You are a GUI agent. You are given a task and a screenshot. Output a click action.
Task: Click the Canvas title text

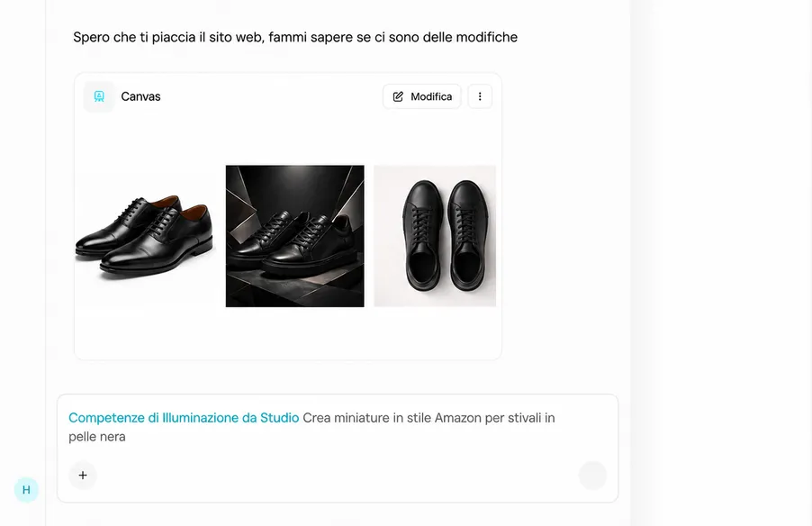point(140,96)
